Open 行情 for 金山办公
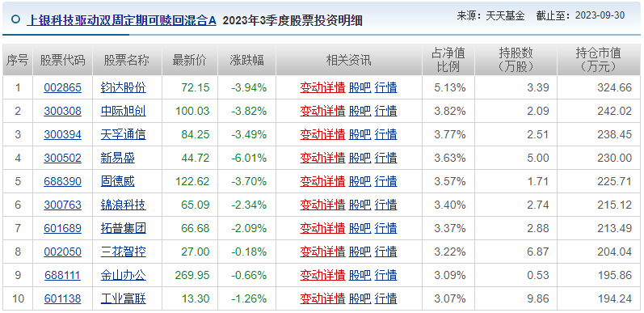The height and width of the screenshot is (313, 644). tap(385, 275)
